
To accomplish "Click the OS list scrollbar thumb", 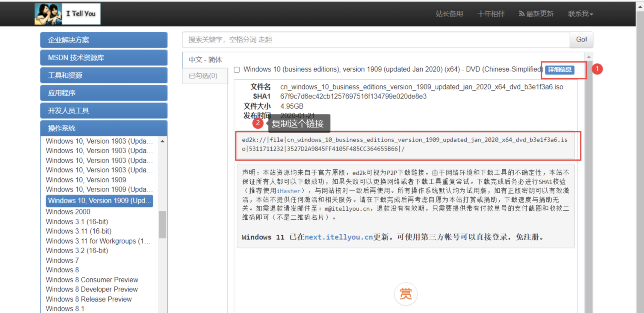I will [x=162, y=224].
